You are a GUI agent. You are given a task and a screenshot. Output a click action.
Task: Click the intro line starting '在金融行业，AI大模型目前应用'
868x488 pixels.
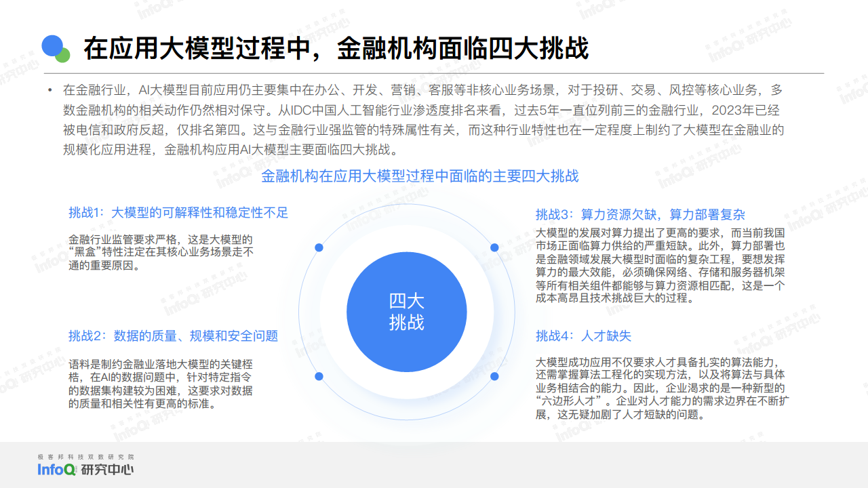423,89
